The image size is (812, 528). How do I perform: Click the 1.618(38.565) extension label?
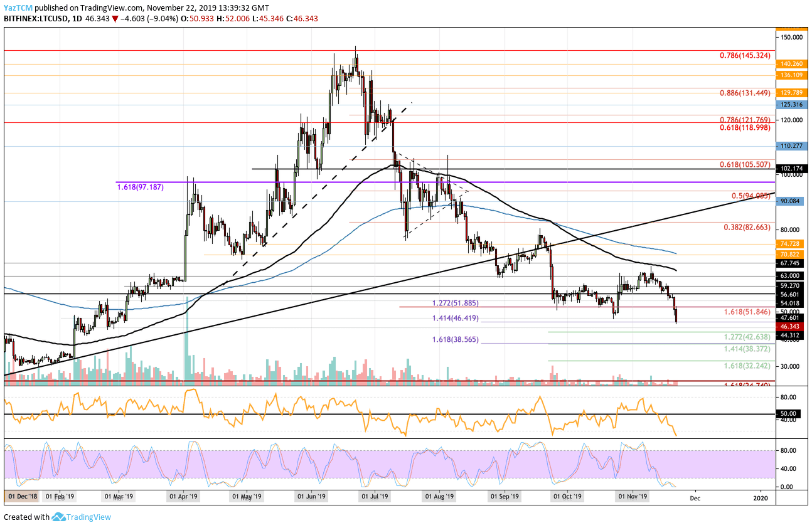[456, 339]
